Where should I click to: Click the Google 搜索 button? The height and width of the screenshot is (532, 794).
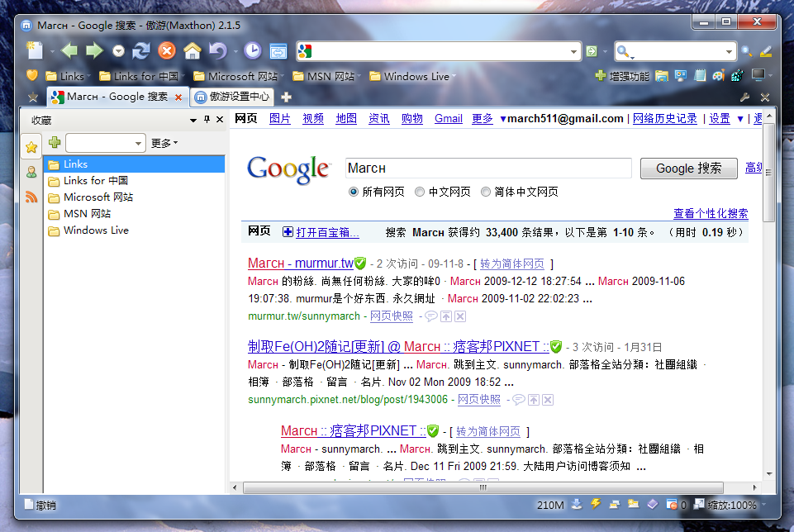tap(689, 169)
